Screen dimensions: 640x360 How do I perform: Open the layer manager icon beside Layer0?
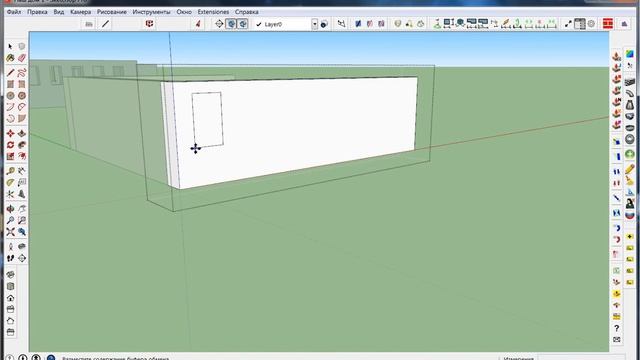click(x=324, y=24)
